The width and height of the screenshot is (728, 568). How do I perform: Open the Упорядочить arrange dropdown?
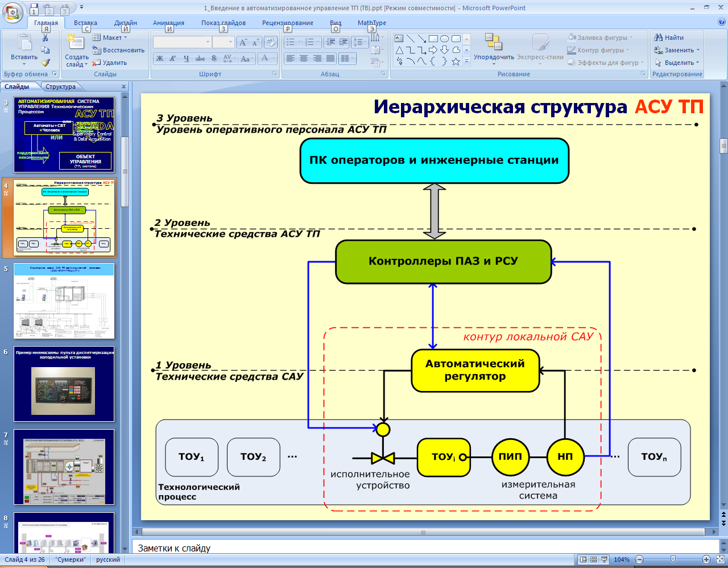click(494, 50)
